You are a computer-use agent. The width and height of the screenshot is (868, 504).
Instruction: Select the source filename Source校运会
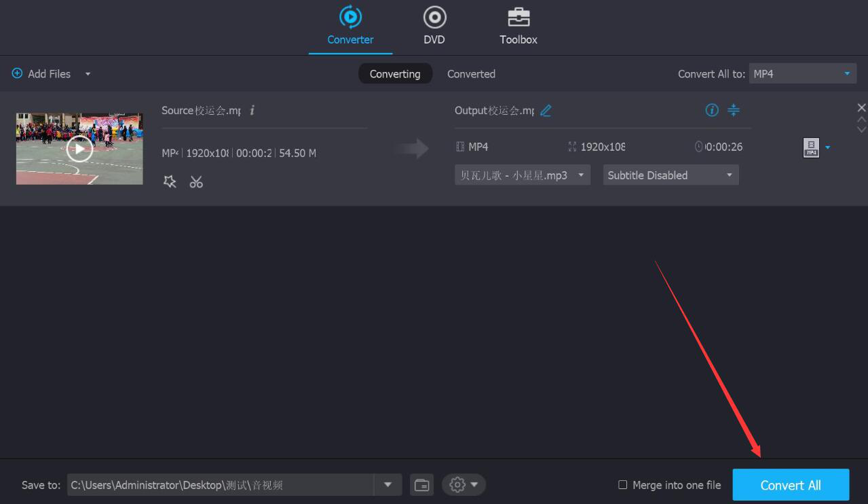(x=201, y=110)
